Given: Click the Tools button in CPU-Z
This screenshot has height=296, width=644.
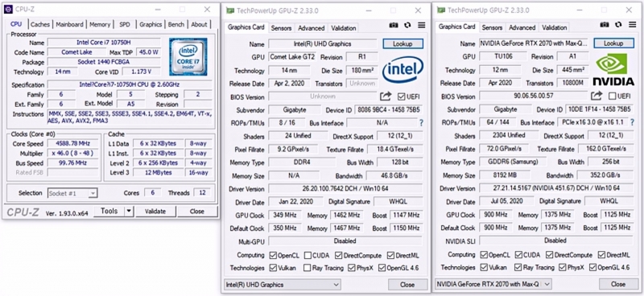Looking at the screenshot, I should click(109, 211).
